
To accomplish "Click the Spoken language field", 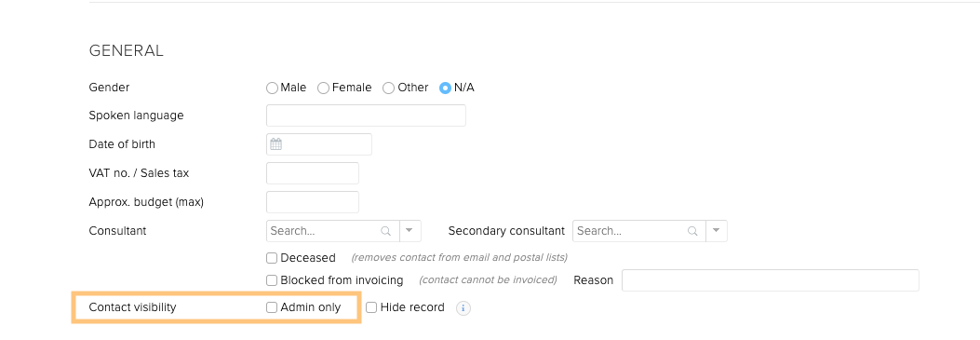I will pos(367,116).
